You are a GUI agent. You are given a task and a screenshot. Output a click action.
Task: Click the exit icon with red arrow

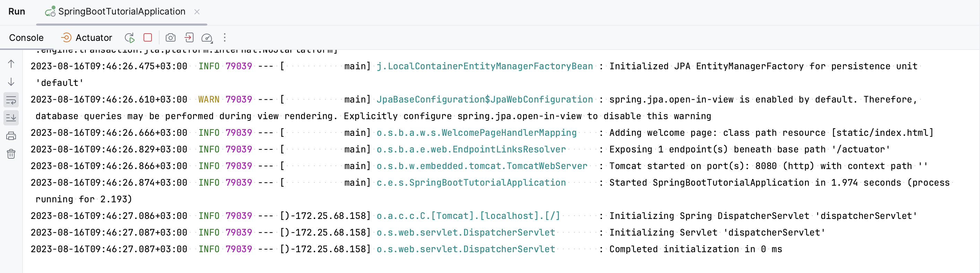189,38
